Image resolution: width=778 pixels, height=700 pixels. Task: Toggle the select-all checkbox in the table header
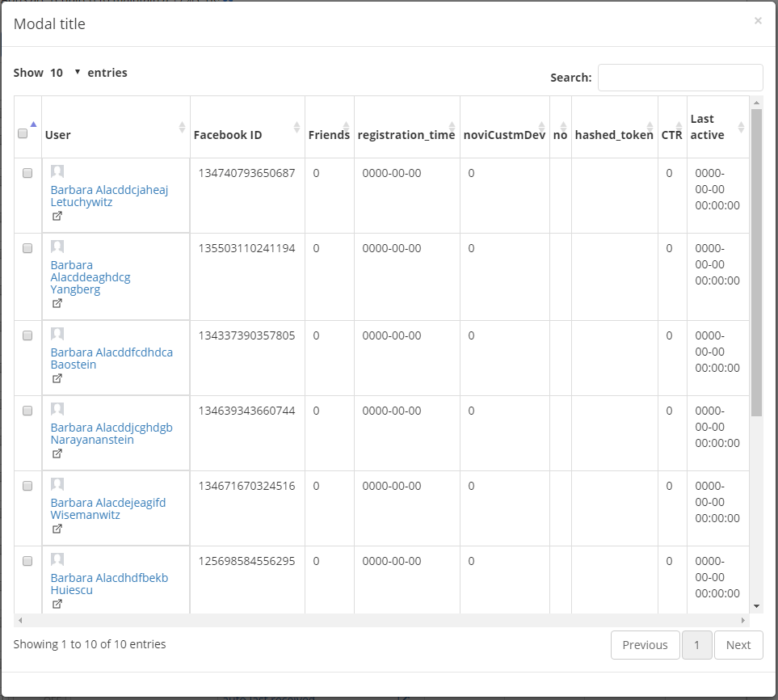click(x=23, y=133)
